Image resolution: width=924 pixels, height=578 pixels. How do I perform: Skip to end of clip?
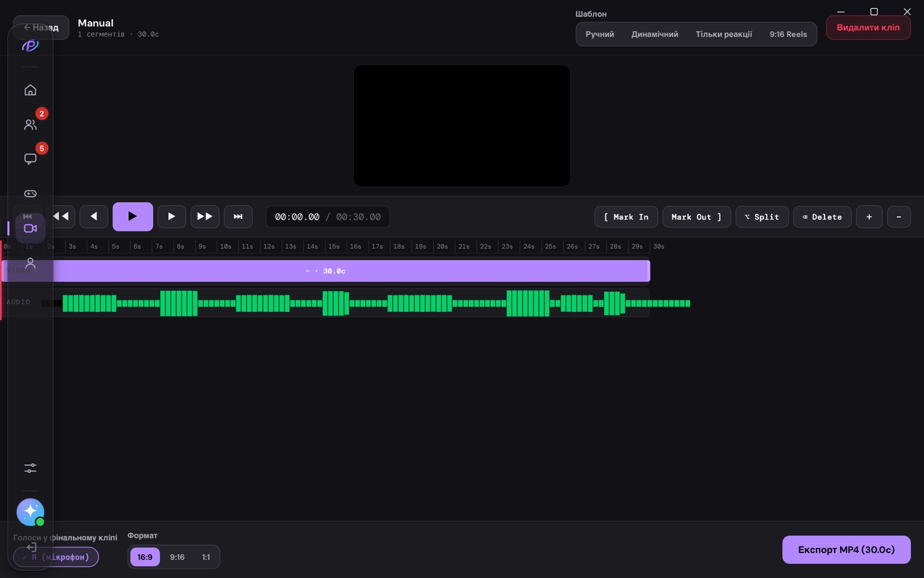pyautogui.click(x=238, y=217)
